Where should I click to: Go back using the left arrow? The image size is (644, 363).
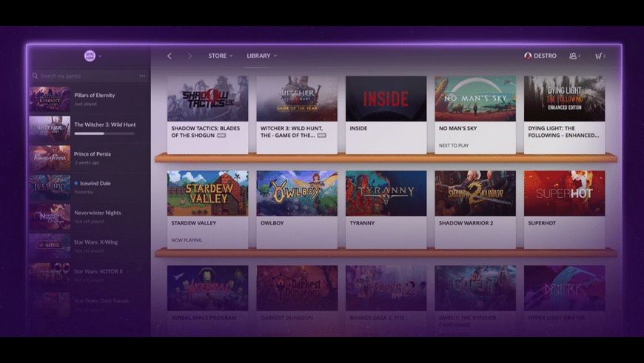pos(170,56)
